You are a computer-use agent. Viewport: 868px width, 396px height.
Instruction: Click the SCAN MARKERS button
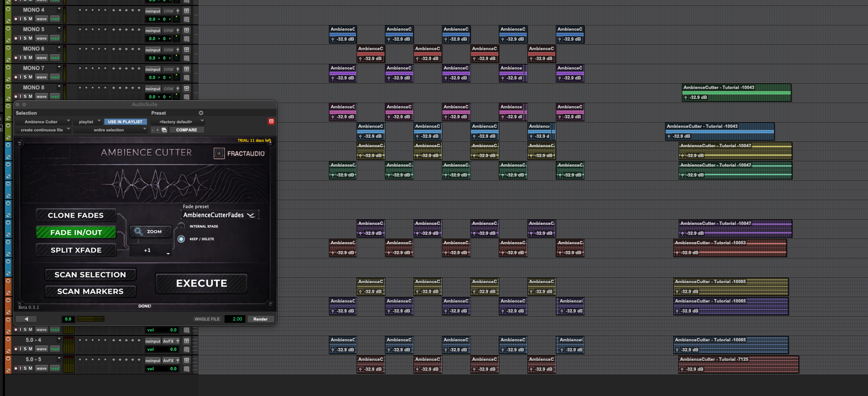(x=90, y=292)
